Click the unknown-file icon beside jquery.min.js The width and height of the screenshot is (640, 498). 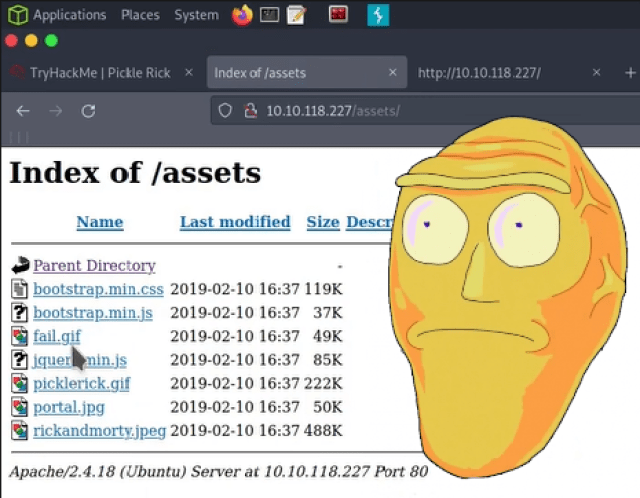pyautogui.click(x=19, y=360)
